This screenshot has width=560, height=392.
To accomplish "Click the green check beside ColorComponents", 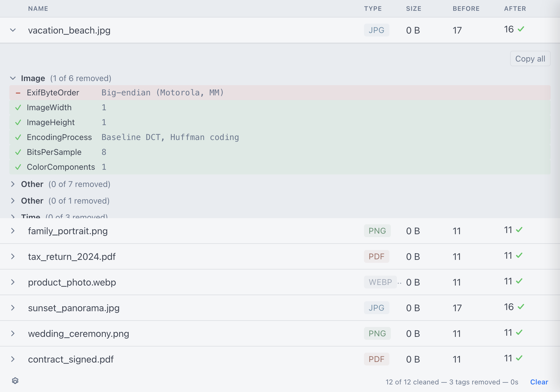I will pos(18,167).
